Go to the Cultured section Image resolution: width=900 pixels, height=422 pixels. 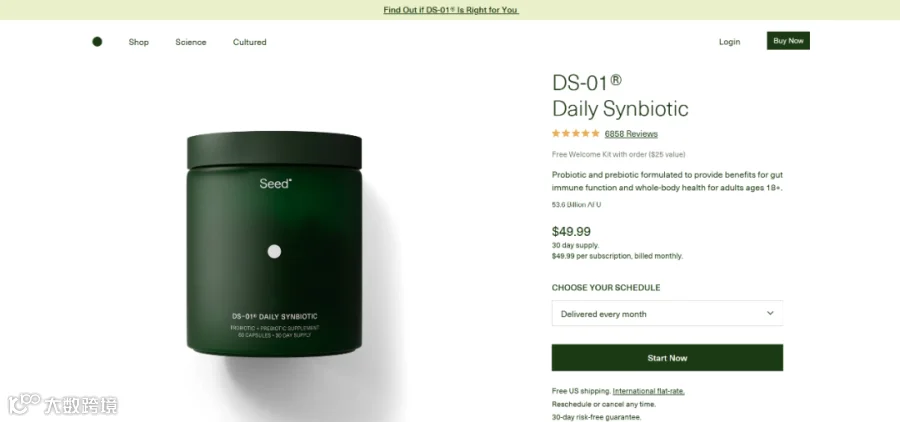click(x=250, y=42)
